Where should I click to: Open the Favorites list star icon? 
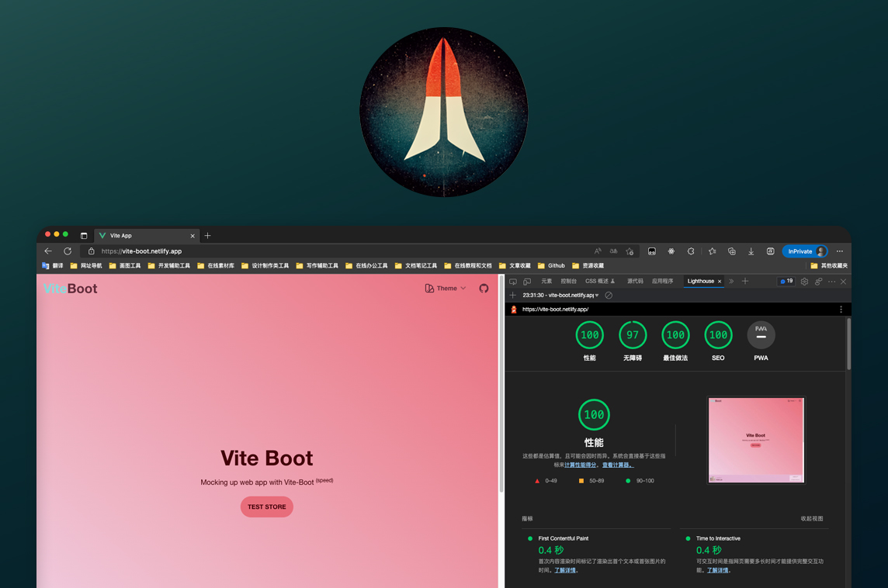713,251
